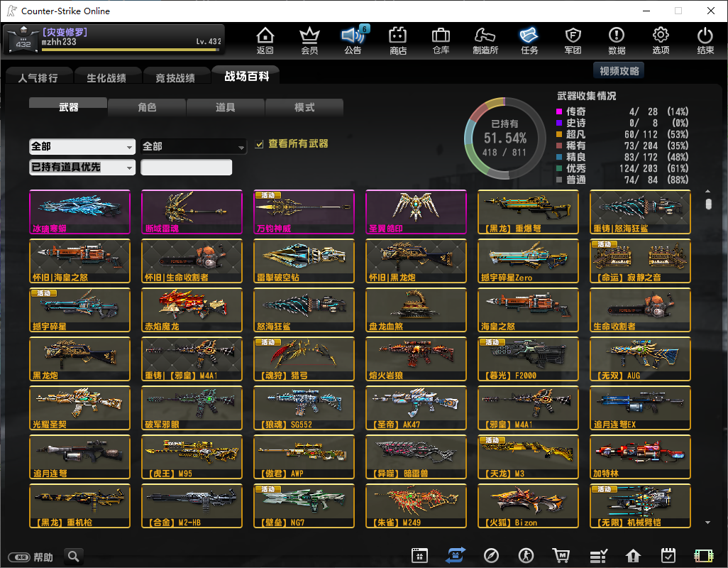
Task: Click the blue swap arrows toggle icon
Action: 455,556
